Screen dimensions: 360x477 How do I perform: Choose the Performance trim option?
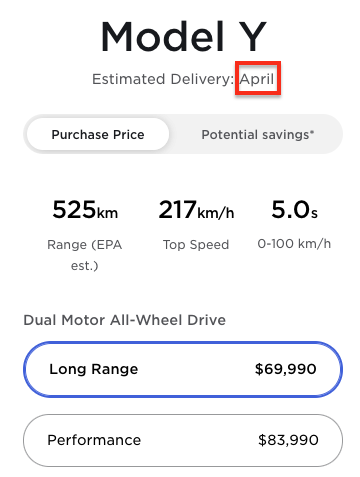pyautogui.click(x=183, y=440)
